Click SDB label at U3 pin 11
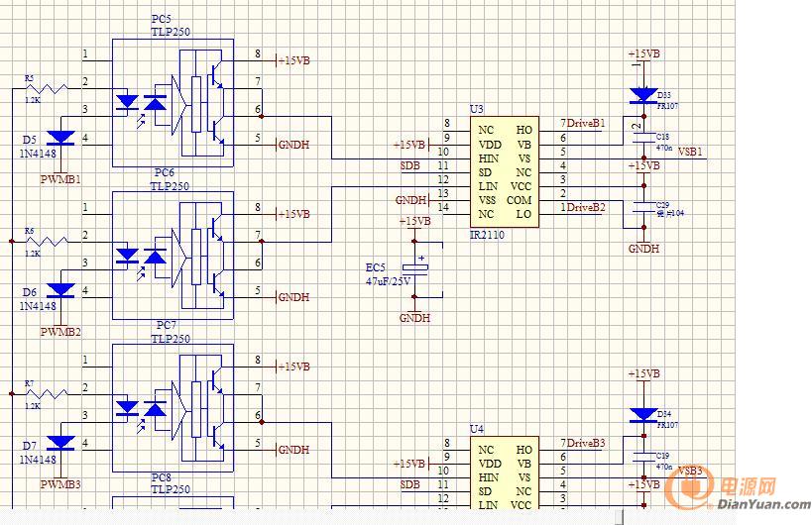Viewport: 812px width, 525px height. 409,166
